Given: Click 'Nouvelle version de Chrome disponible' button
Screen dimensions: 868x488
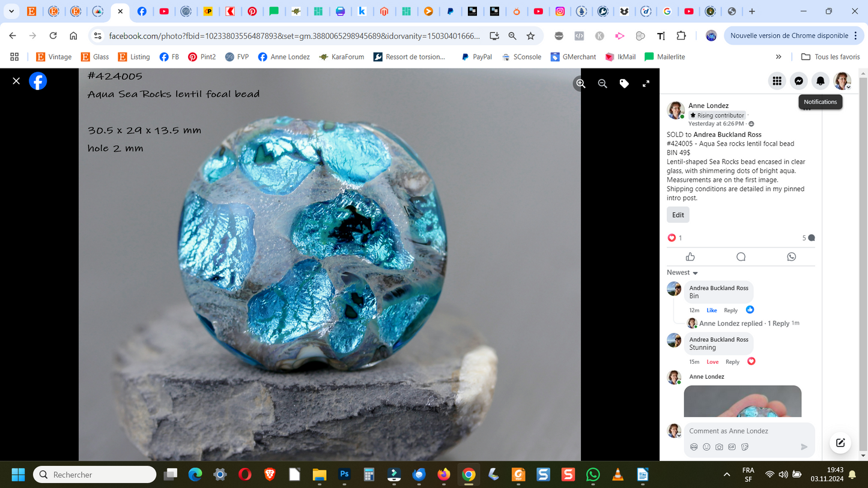Looking at the screenshot, I should (789, 36).
